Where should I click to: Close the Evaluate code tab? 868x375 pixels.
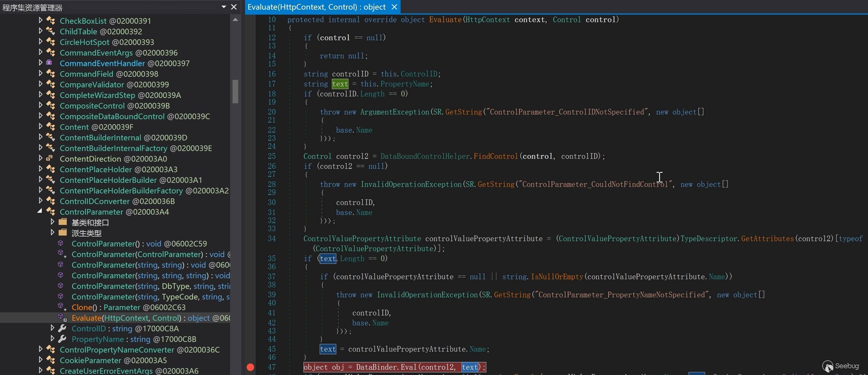[394, 7]
